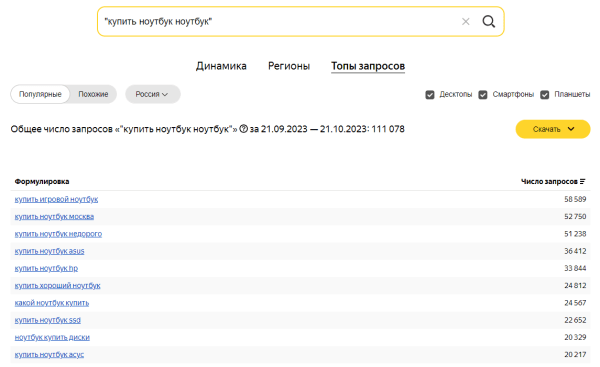Click the 24 567 request count value
The width and height of the screenshot is (600, 367).
(575, 303)
